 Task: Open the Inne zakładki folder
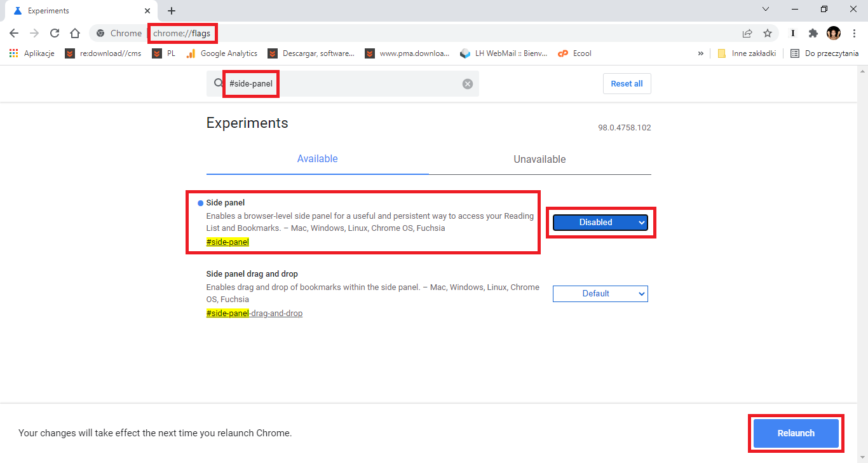(747, 53)
